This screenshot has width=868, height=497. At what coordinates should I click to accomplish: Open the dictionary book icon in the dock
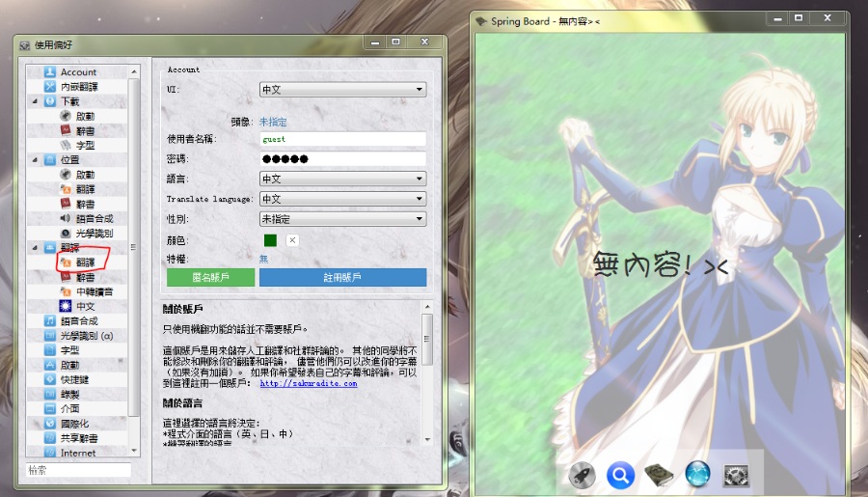(x=659, y=474)
